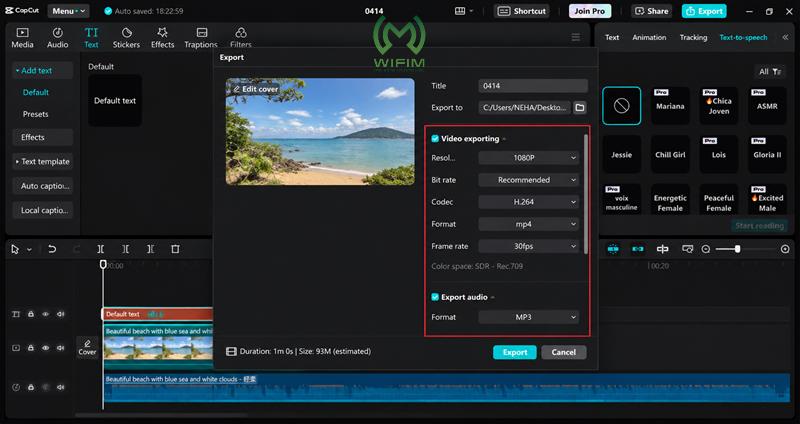Click the Title input field
This screenshot has height=424, width=800.
(533, 86)
